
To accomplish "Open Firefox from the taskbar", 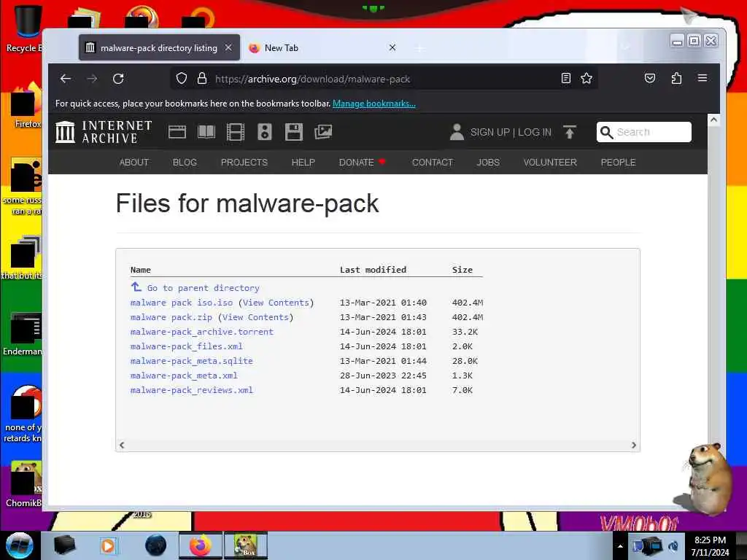I will point(201,545).
